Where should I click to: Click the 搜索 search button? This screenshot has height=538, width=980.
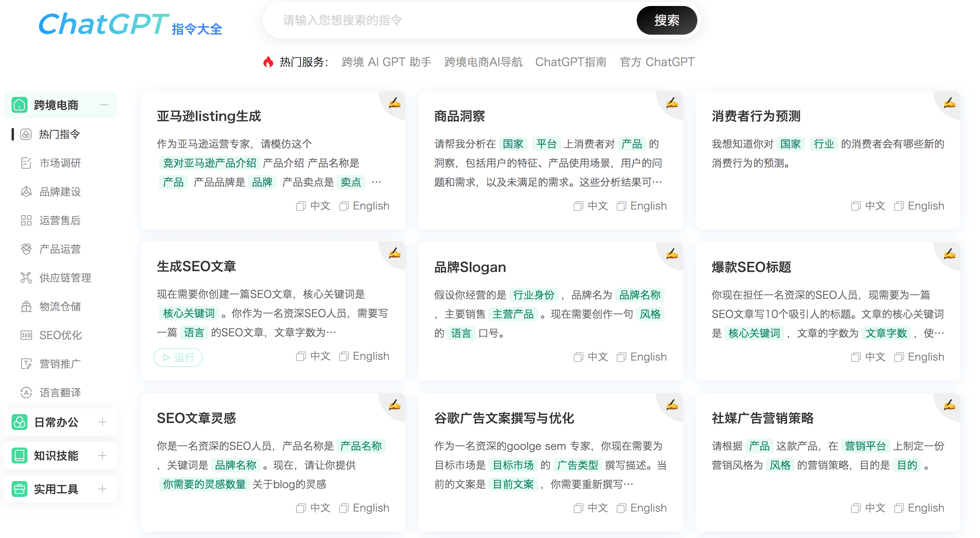pyautogui.click(x=667, y=20)
